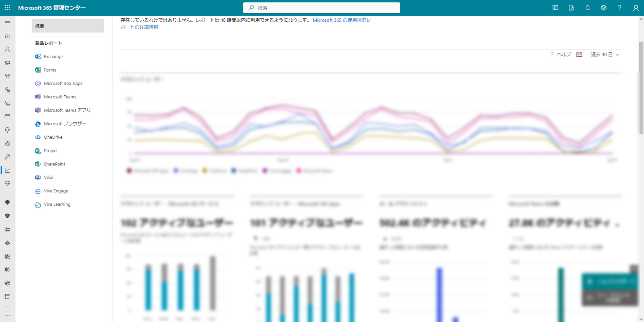644x322 pixels.
Task: Open the document icon in the header
Action: pos(571,8)
